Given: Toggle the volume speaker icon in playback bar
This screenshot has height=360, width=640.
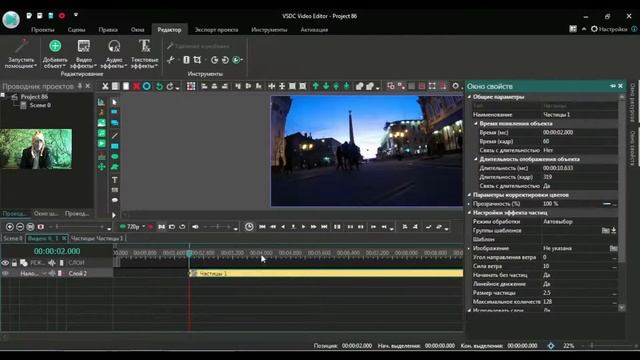Looking at the screenshot, I should 196,227.
